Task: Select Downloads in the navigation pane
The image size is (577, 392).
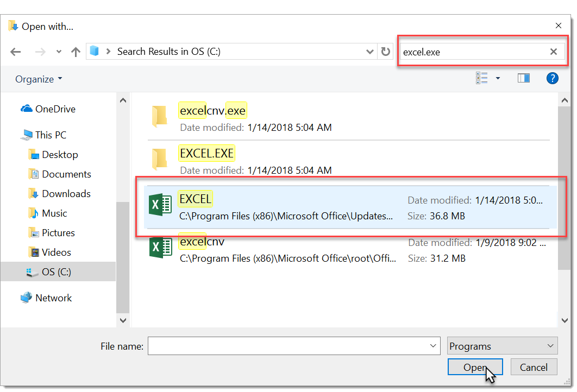Action: tap(66, 194)
